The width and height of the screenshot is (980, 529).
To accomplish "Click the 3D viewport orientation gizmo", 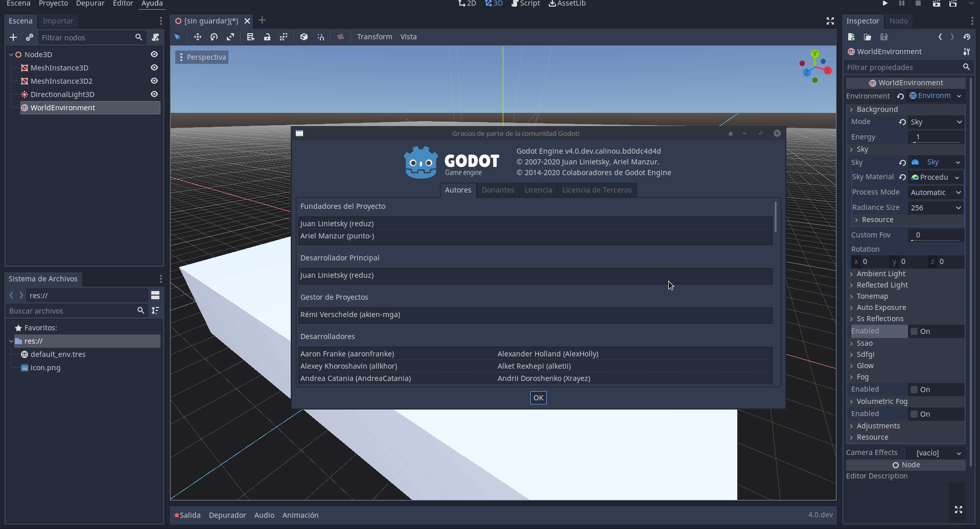I will coord(815,66).
